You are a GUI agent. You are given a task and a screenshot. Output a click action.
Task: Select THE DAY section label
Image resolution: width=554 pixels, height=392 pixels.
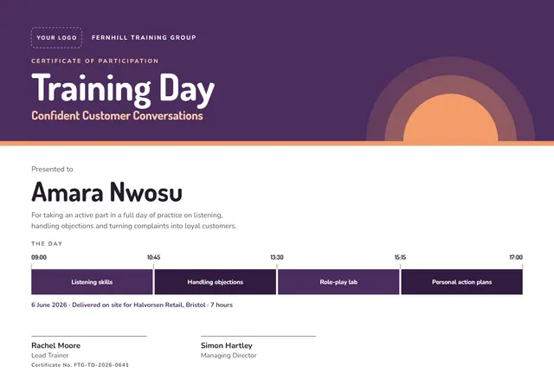click(x=47, y=244)
